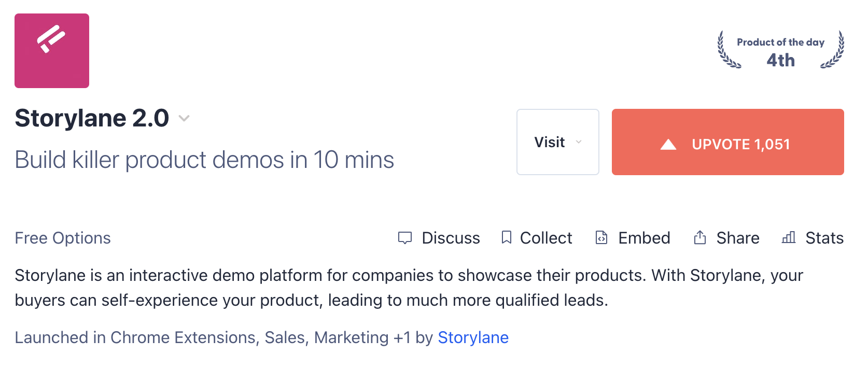Choose the Embed text option
This screenshot has width=868, height=369.
tap(644, 238)
